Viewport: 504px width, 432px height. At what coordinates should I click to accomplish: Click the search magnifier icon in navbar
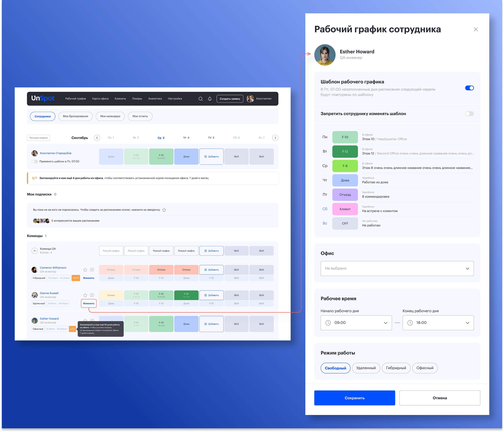pos(200,99)
